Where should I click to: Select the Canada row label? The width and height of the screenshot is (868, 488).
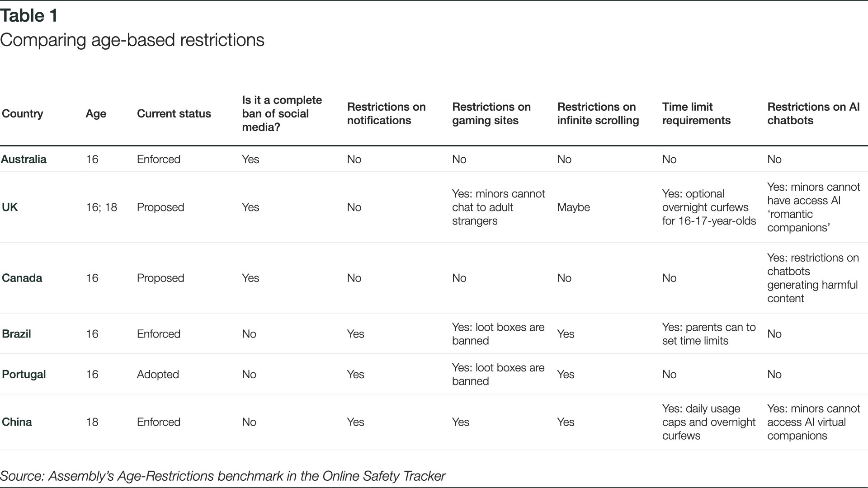coord(22,278)
